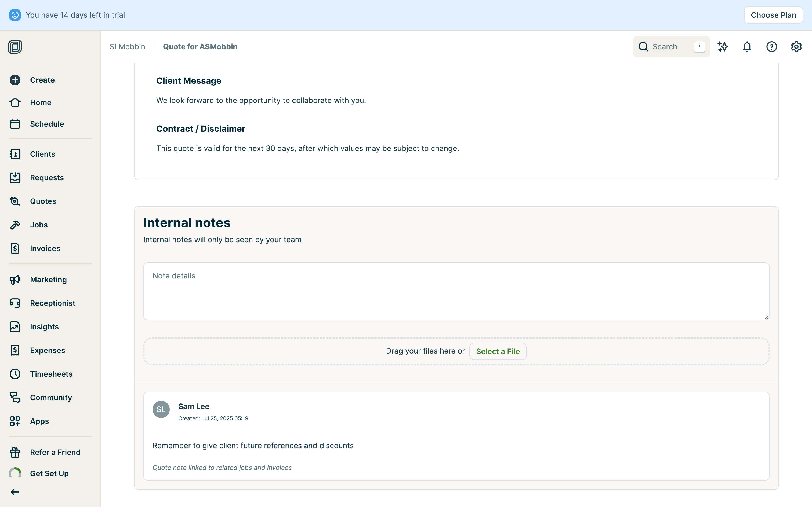Screen dimensions: 812x507
Task: Open Quotes in the sidebar
Action: coord(43,201)
